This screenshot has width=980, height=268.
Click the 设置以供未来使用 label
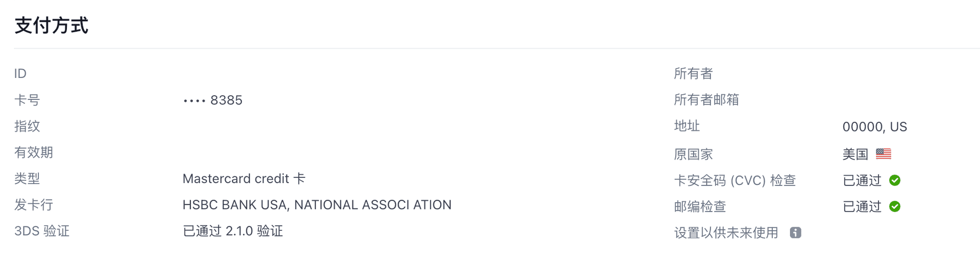pyautogui.click(x=726, y=233)
